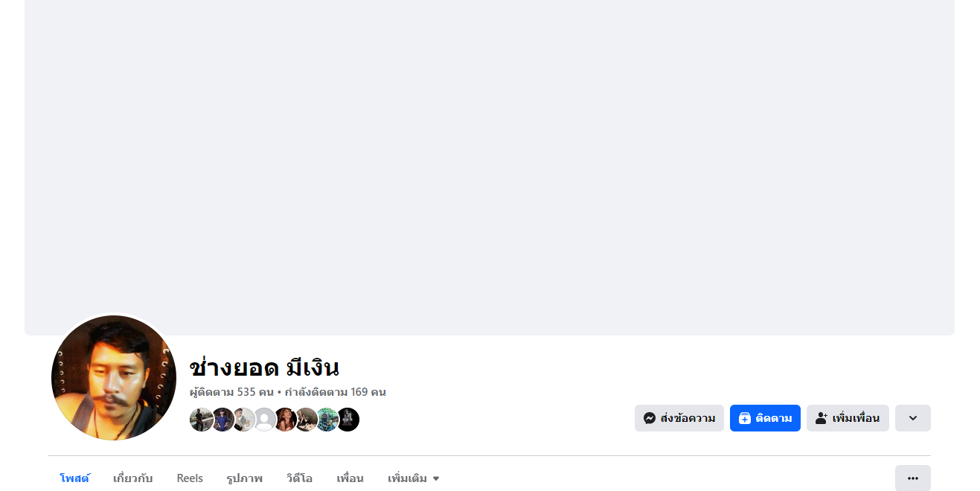Open the three-dots options button

[913, 478]
